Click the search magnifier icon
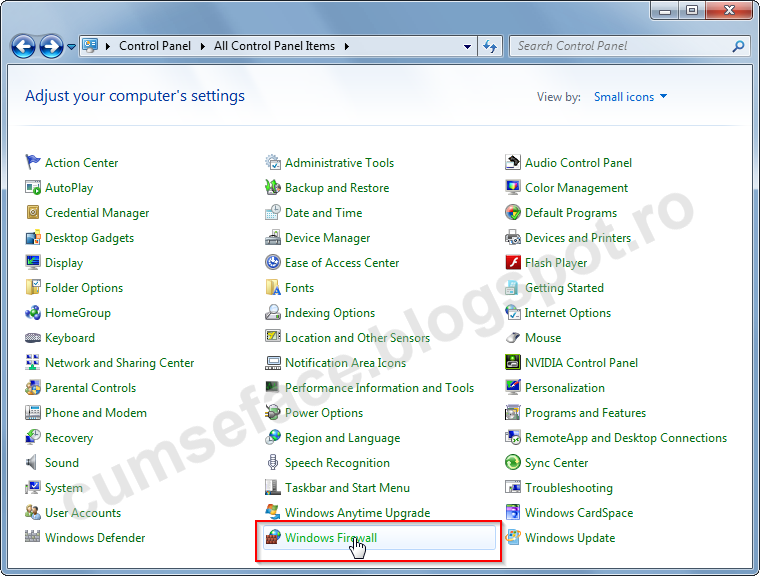Screen dimensions: 760x576 point(738,47)
